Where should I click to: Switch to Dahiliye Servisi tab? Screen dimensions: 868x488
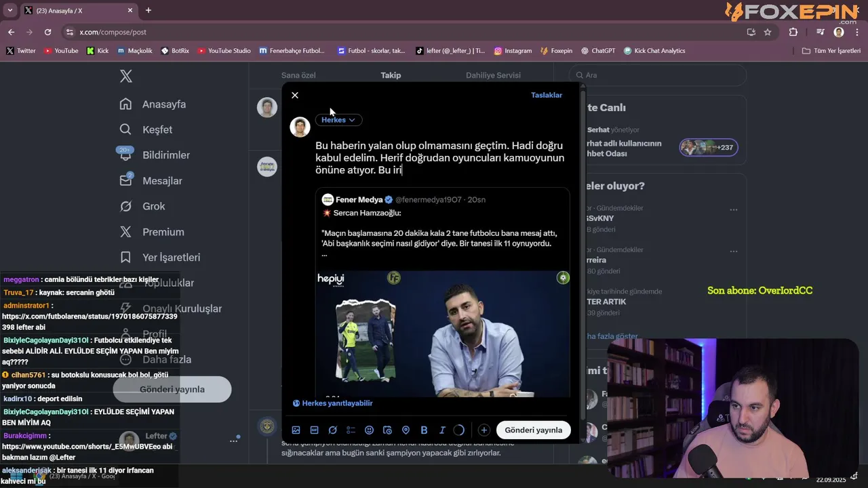(493, 75)
